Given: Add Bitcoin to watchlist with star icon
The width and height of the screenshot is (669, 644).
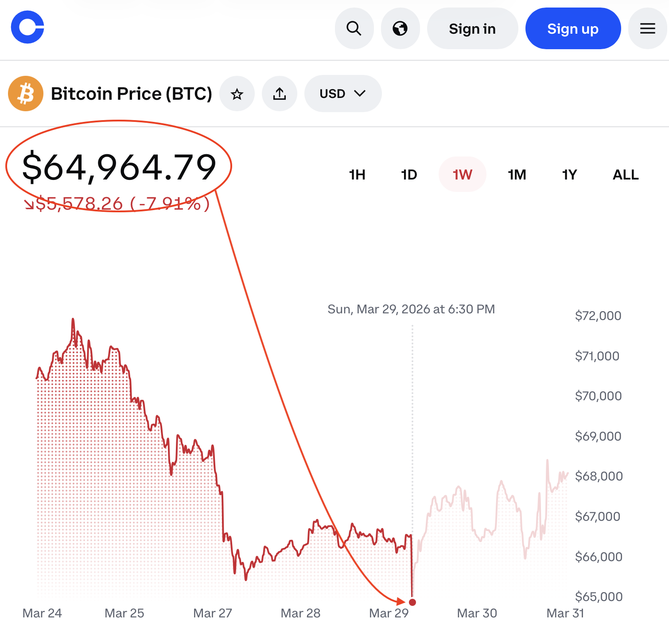Looking at the screenshot, I should (x=237, y=94).
